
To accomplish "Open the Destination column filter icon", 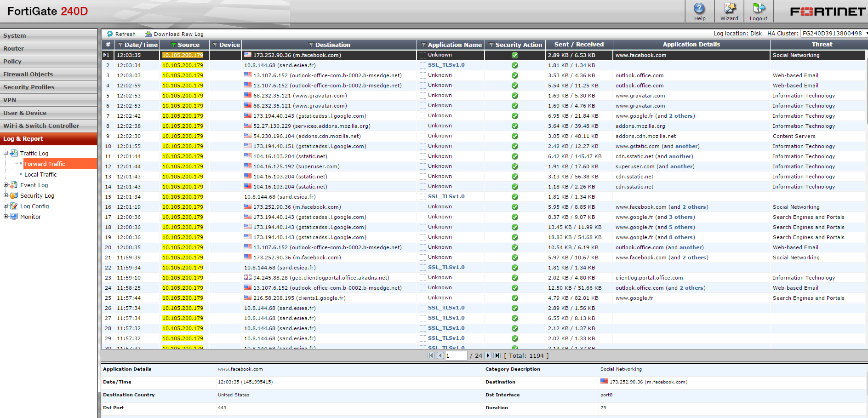I will [311, 45].
